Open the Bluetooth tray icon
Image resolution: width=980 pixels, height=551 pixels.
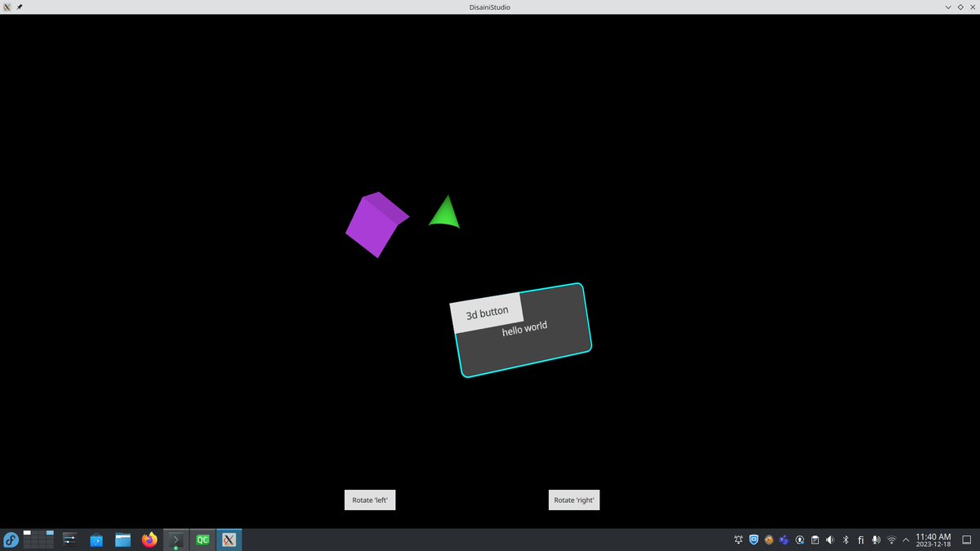(845, 540)
